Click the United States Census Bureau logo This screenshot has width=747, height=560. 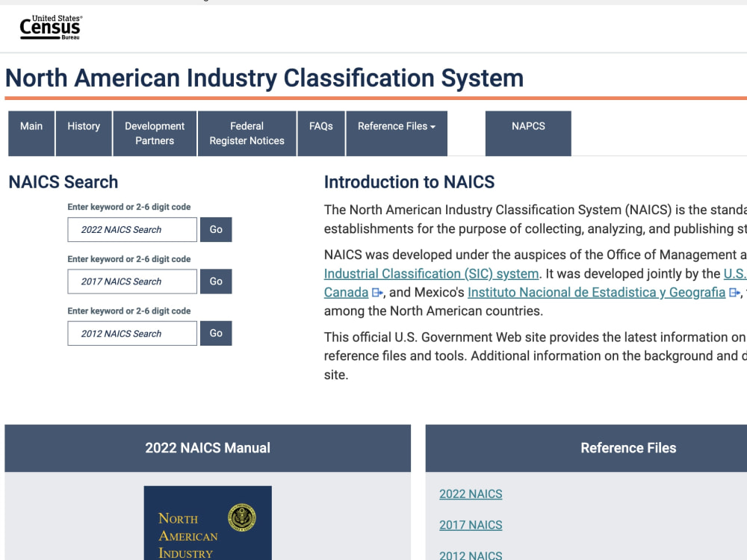tap(51, 27)
